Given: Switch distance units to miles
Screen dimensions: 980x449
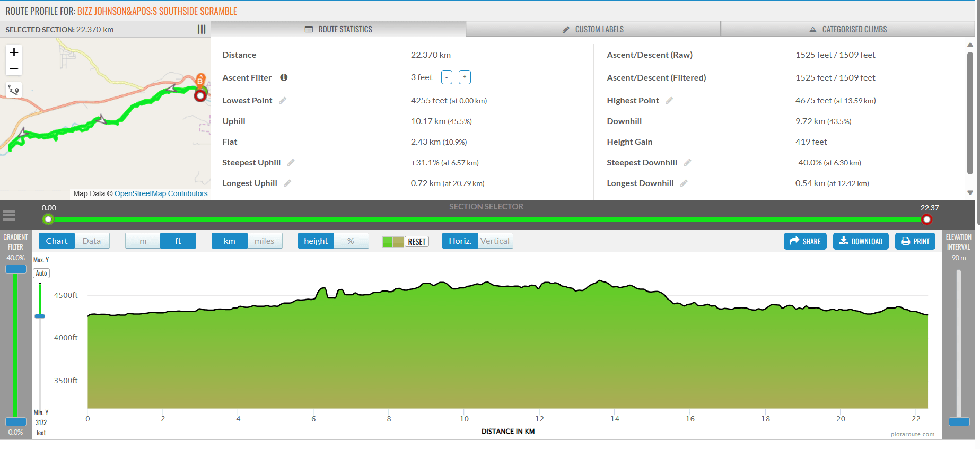Looking at the screenshot, I should pos(264,241).
